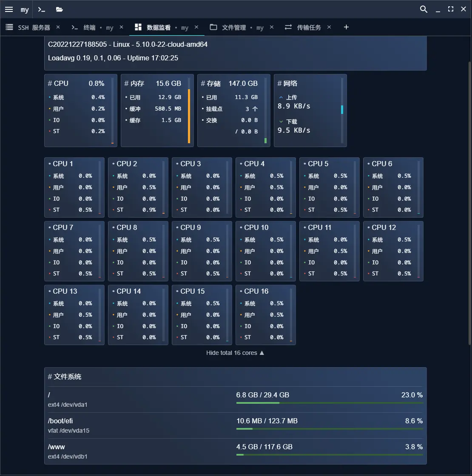Click the 580.5 MB buffer value
Image resolution: width=472 pixels, height=476 pixels.
tap(168, 109)
